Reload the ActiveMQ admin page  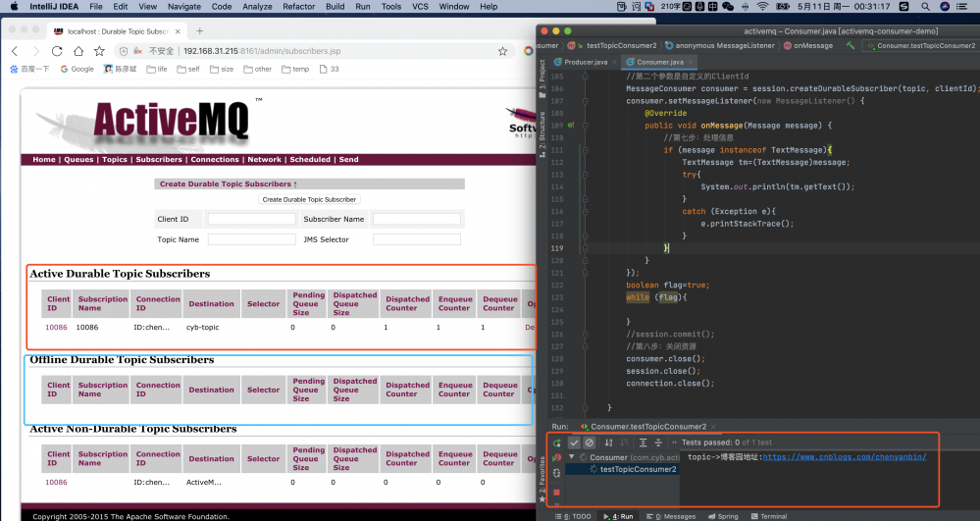[x=57, y=51]
